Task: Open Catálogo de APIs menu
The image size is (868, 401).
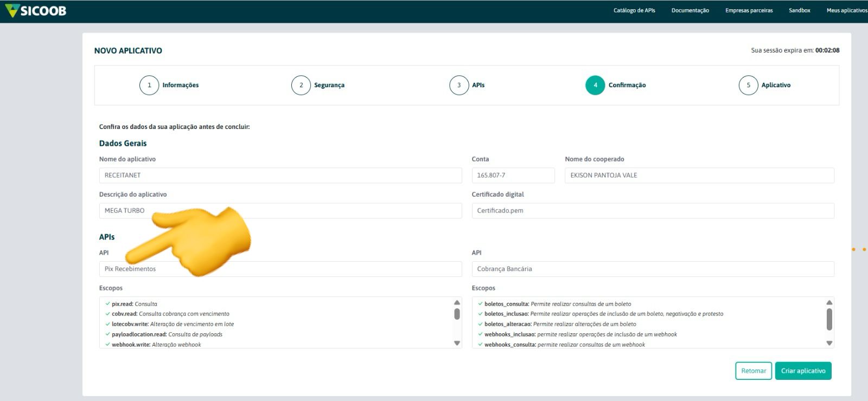Action: pos(634,10)
